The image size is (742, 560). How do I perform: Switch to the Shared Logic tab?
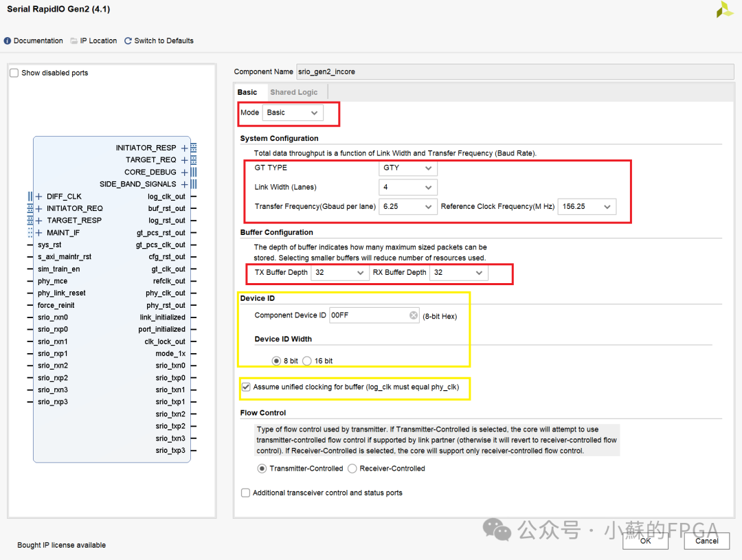point(293,92)
